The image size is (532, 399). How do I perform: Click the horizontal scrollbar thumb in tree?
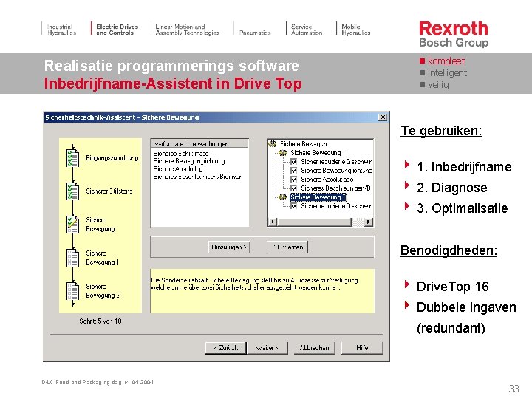314,222
